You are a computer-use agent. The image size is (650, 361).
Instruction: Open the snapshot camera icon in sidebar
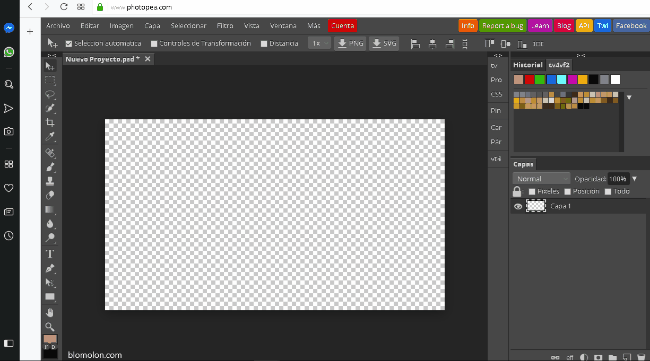9,132
